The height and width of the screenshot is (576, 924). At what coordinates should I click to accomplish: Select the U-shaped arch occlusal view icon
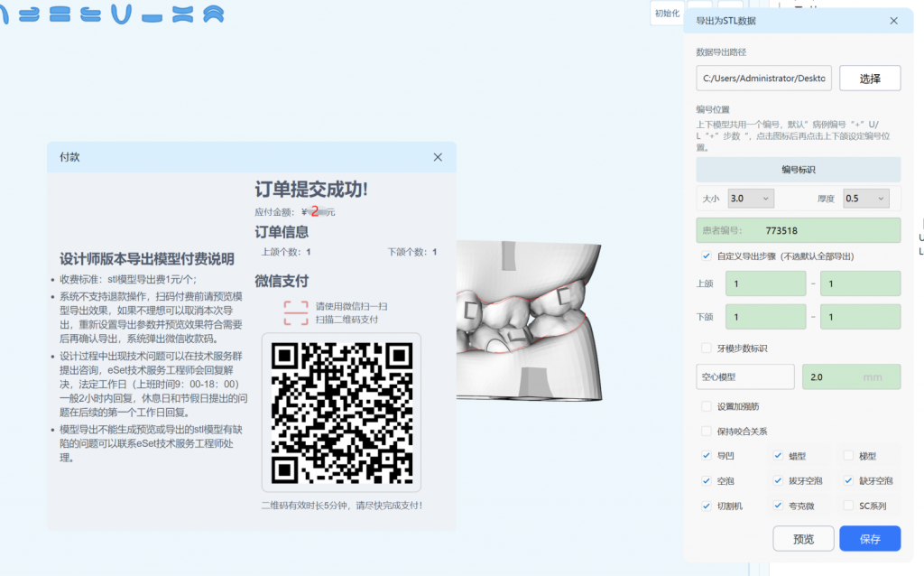(x=121, y=14)
